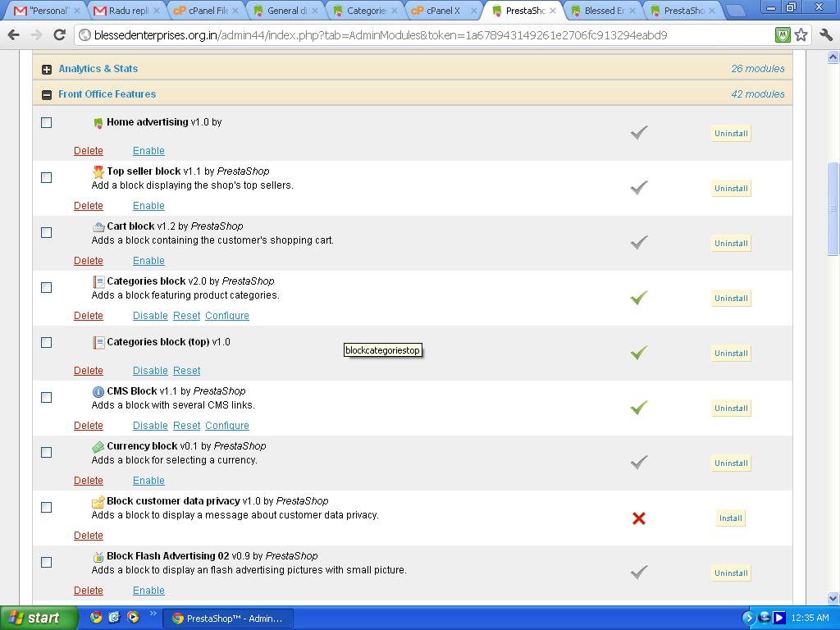
Task: Go back with the browser back arrow
Action: pos(14,34)
